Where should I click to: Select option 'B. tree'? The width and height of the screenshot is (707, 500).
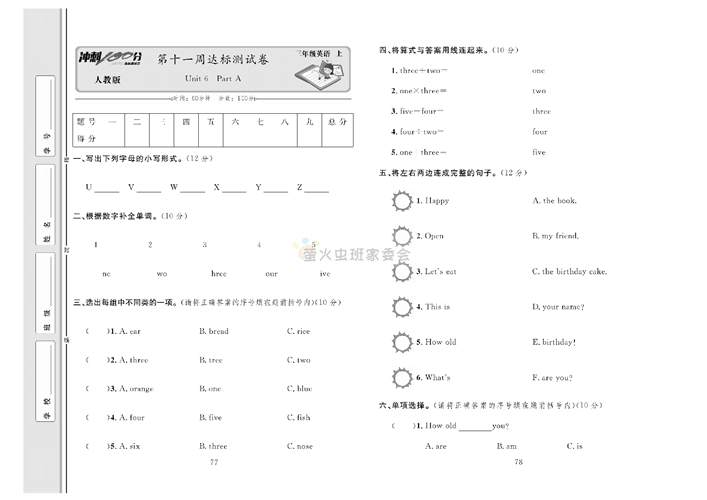[x=211, y=360]
